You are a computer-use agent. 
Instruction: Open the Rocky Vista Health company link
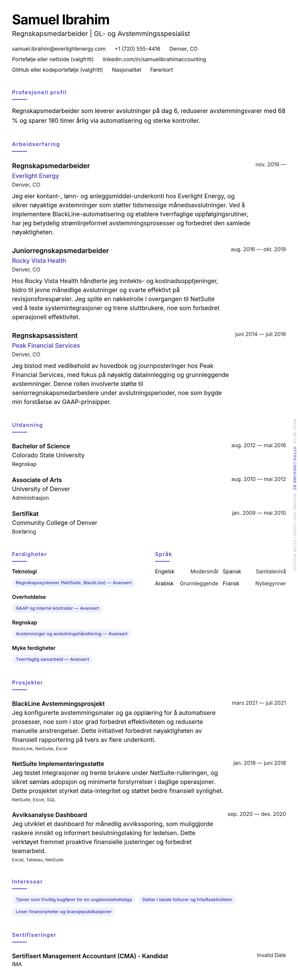point(39,261)
